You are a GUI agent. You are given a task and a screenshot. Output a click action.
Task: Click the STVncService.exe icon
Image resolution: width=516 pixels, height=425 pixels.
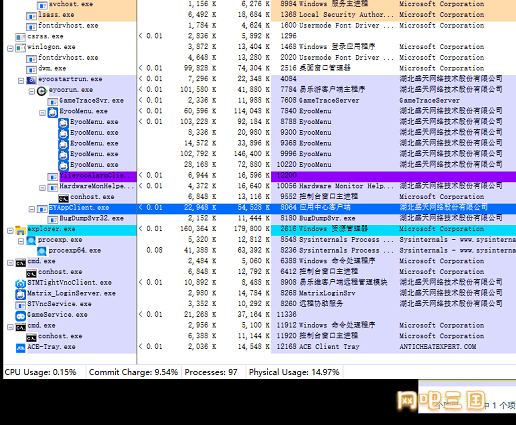(x=21, y=305)
